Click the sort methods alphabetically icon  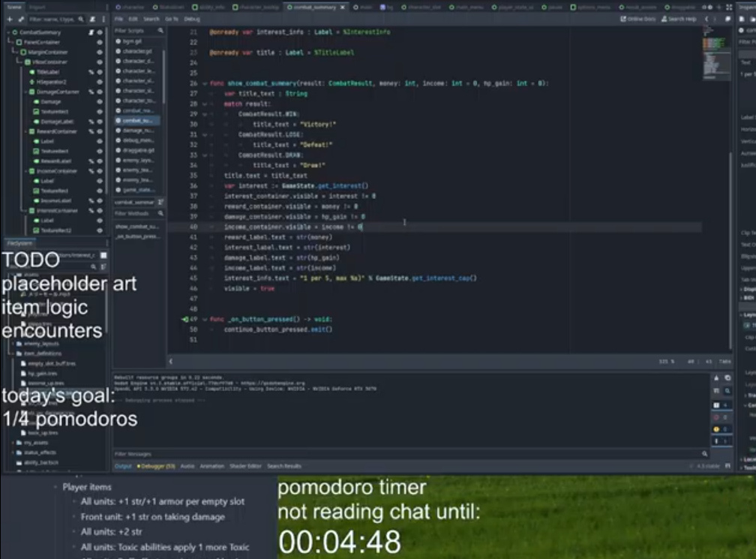(160, 203)
